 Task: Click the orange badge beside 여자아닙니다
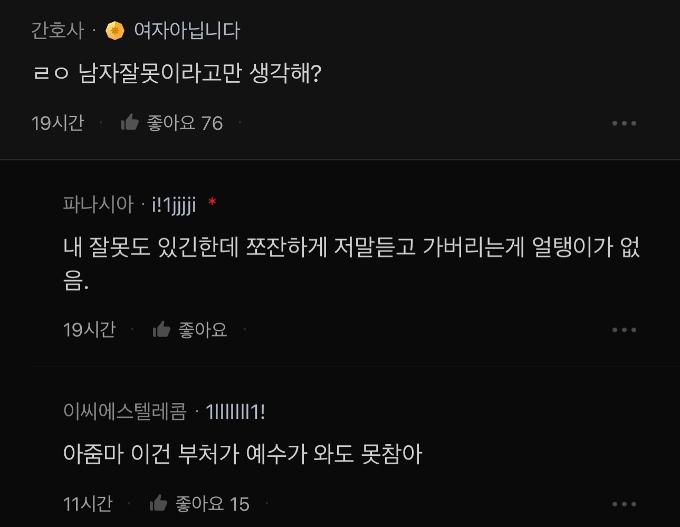(115, 30)
